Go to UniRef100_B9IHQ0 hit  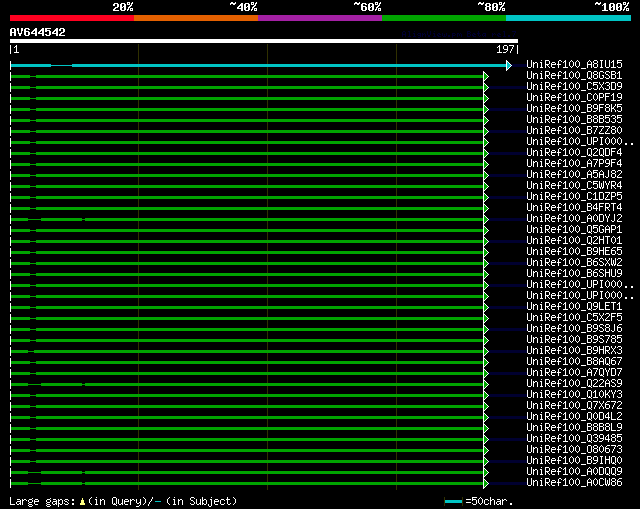(x=574, y=461)
